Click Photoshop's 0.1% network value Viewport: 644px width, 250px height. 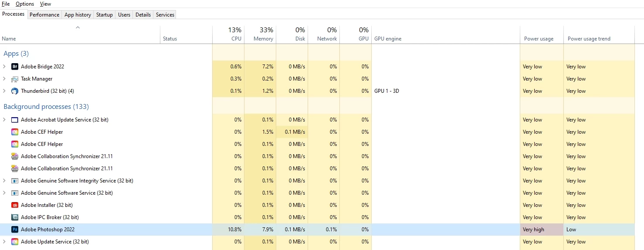coord(331,230)
